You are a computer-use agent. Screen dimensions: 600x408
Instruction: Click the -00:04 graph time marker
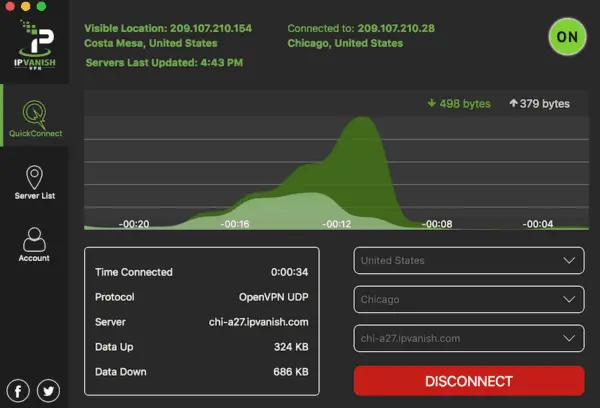pos(538,224)
